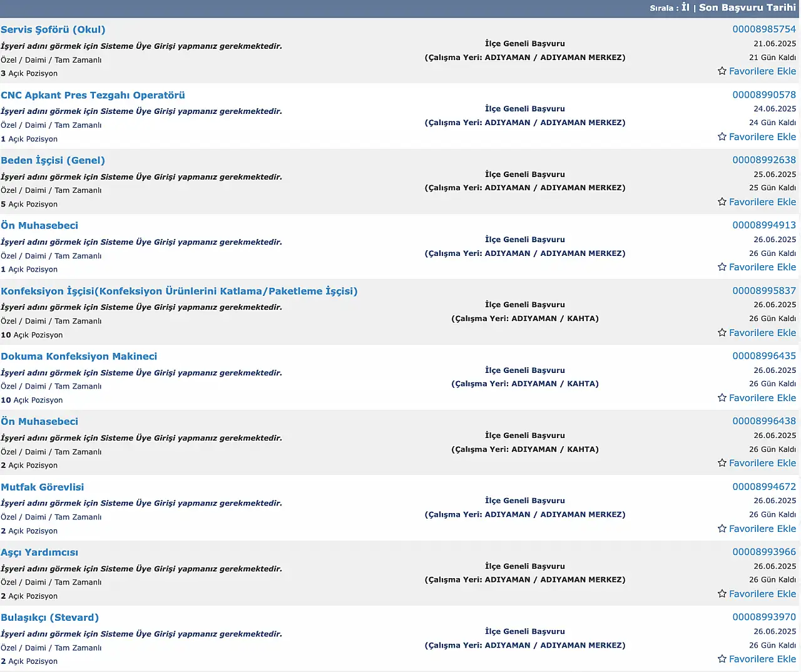Click the 'Sırala :' label
This screenshot has width=801, height=672.
664,8
